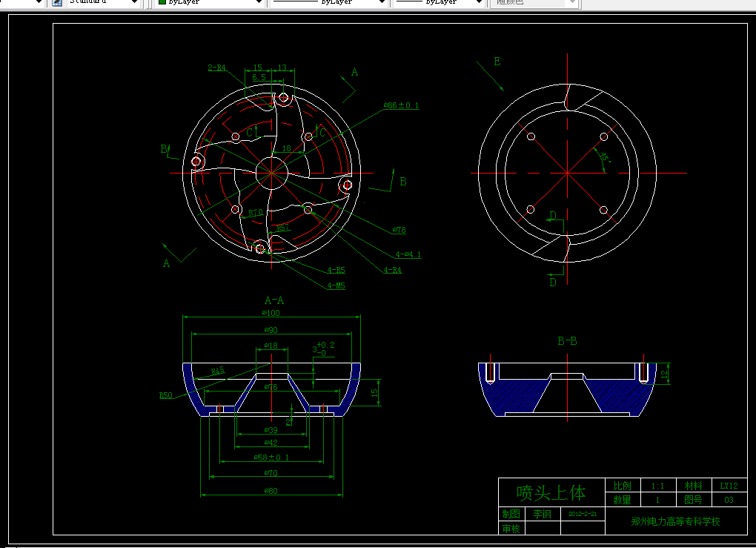The width and height of the screenshot is (756, 548).
Task: Select the R50 radius label
Action: click(x=165, y=395)
